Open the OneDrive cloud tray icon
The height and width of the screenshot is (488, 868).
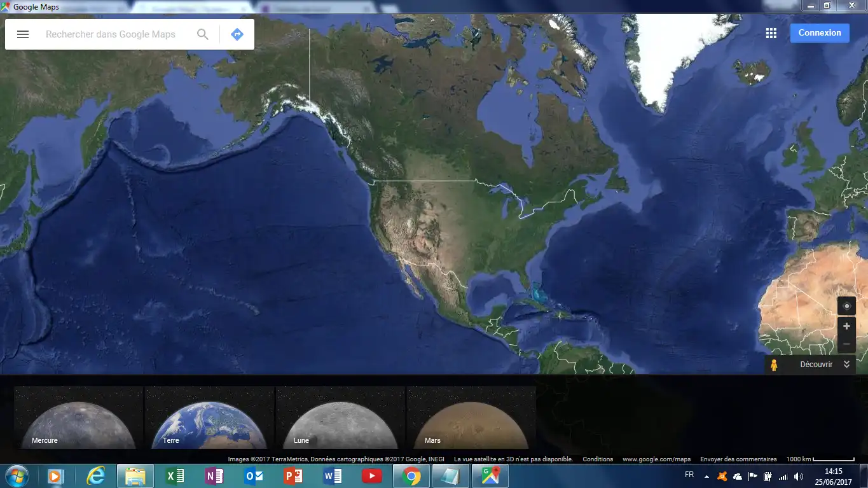(x=738, y=476)
